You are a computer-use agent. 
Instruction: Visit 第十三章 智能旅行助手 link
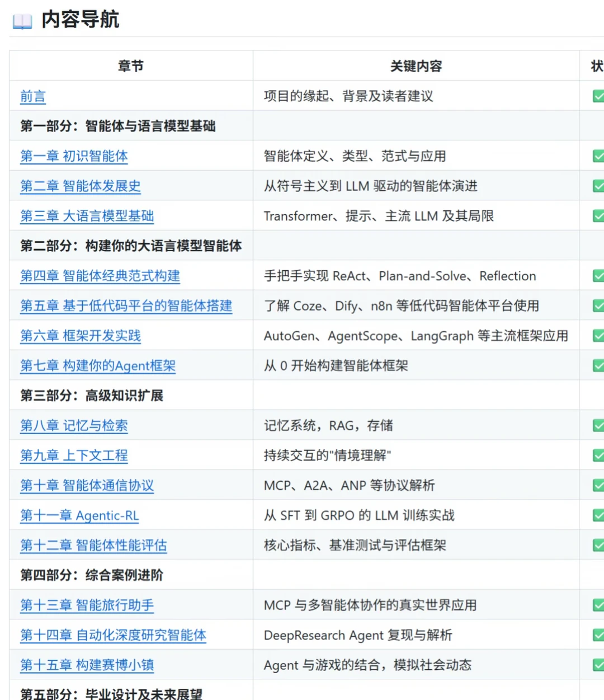point(87,605)
